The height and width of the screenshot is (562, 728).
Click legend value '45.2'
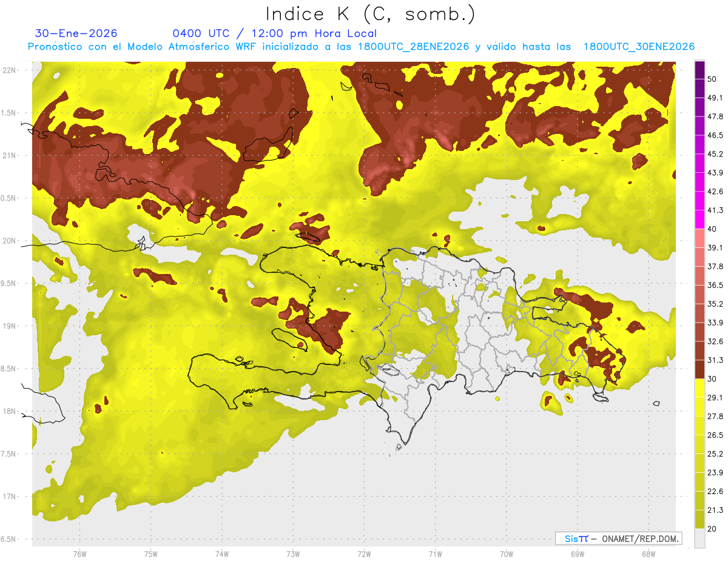(715, 154)
